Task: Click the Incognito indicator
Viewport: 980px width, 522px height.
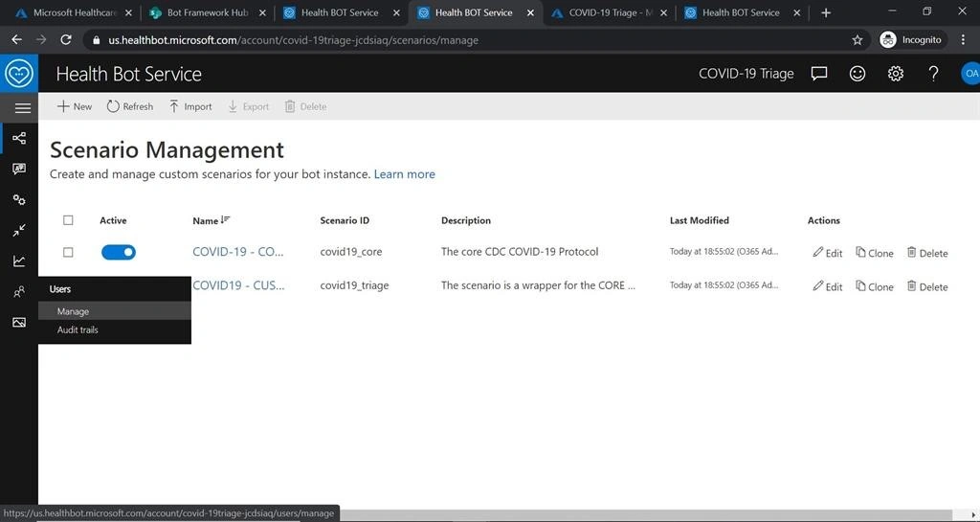Action: click(911, 40)
